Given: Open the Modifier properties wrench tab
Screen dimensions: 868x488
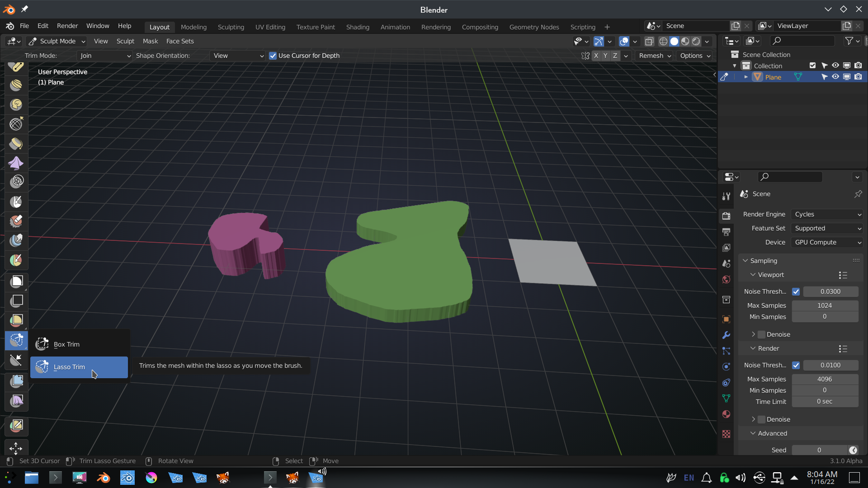Looking at the screenshot, I should (726, 335).
